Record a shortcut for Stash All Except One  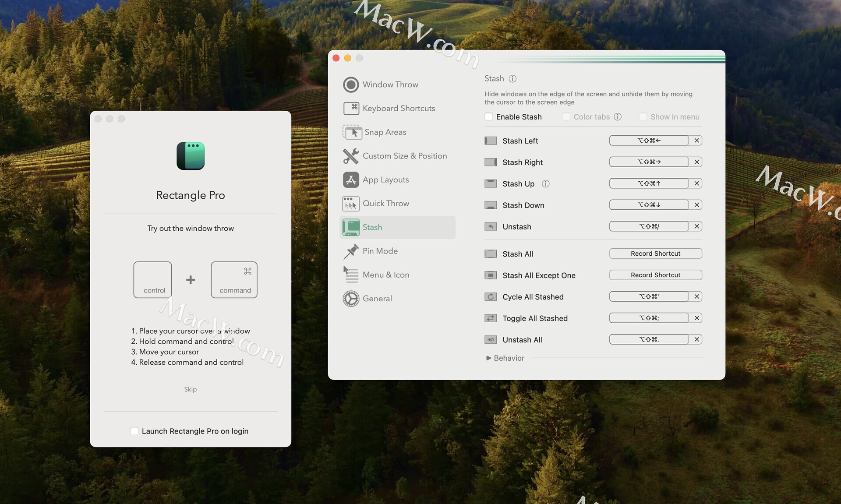coord(656,275)
